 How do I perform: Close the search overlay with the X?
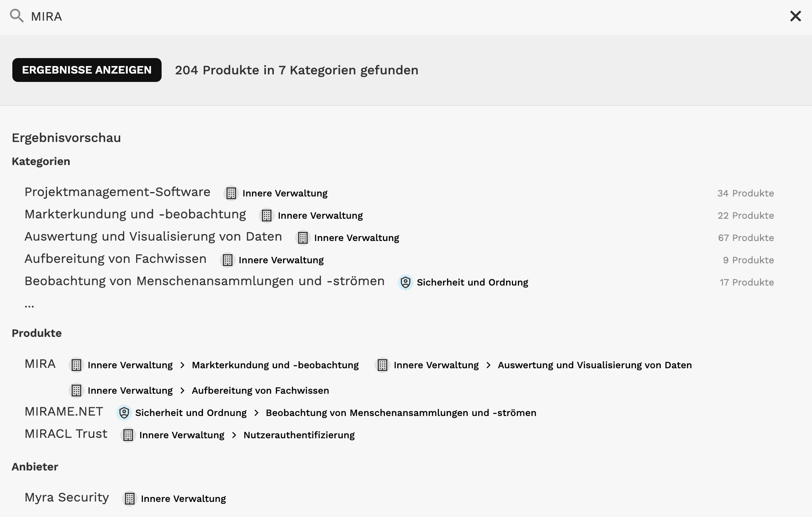(795, 16)
